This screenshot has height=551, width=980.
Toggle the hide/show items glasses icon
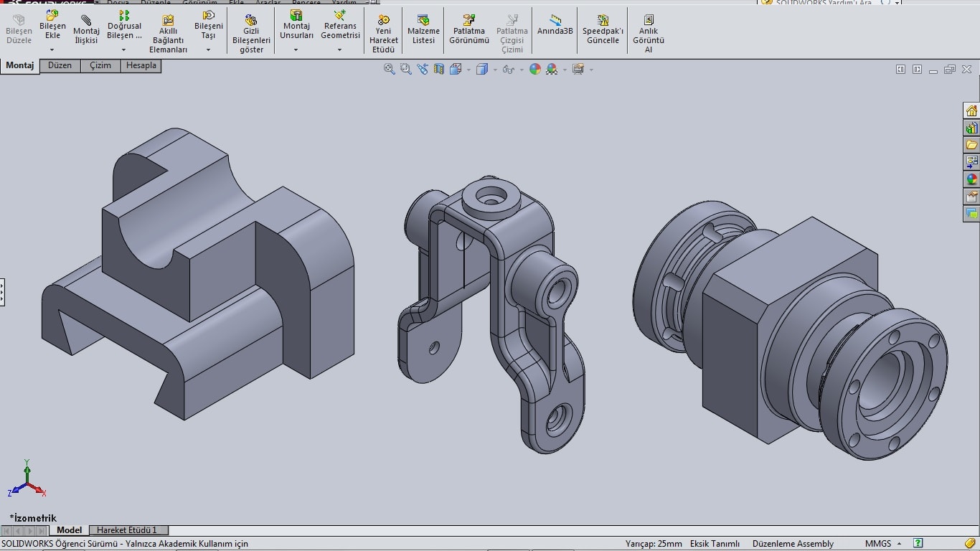tap(508, 69)
